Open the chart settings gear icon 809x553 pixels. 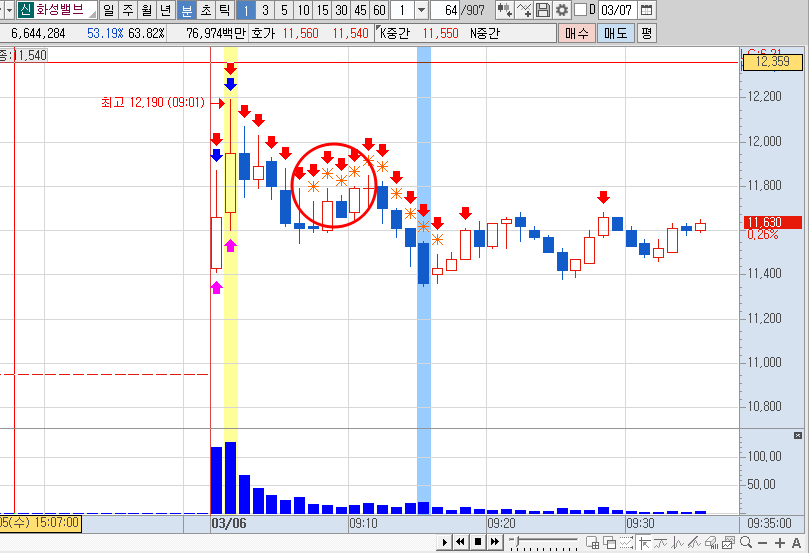562,10
